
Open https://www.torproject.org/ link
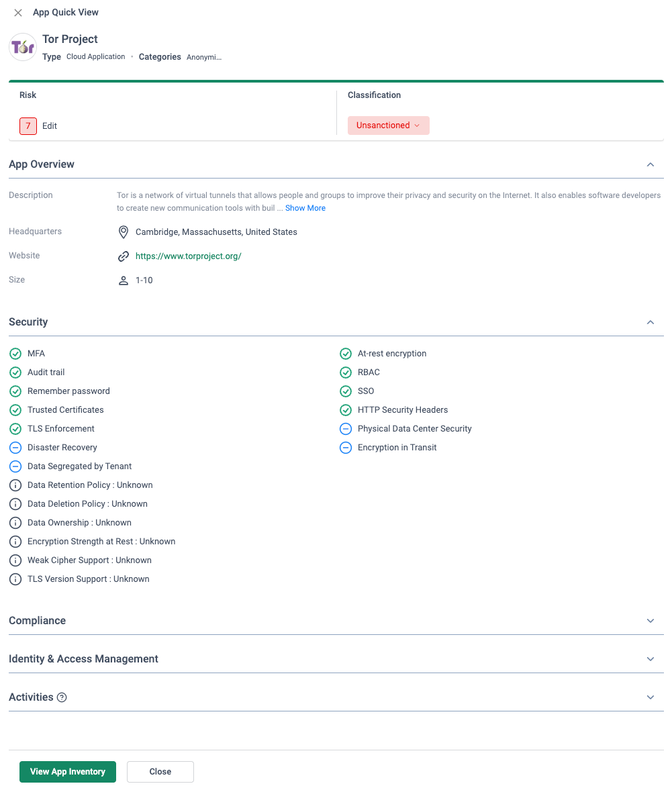[x=189, y=256]
